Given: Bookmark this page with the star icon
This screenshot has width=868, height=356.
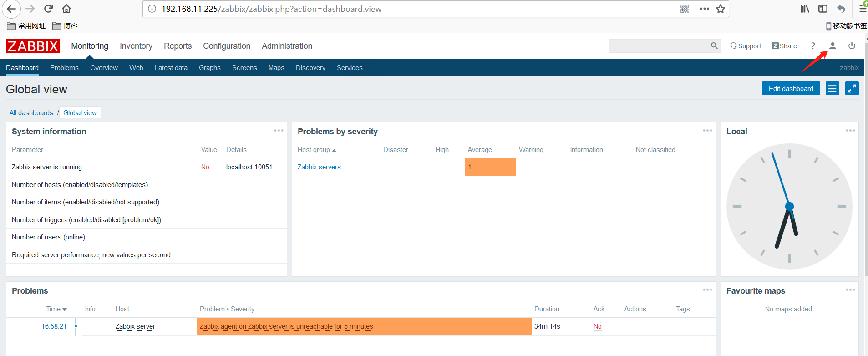Looking at the screenshot, I should coord(721,9).
